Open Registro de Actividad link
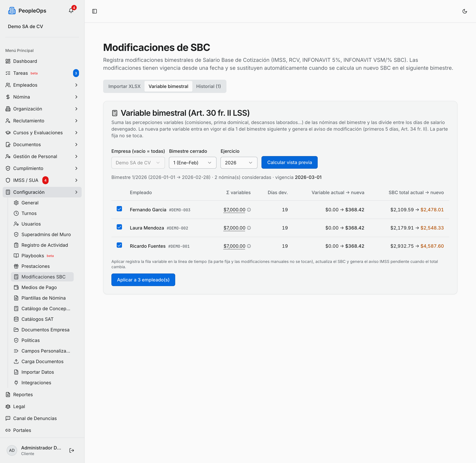This screenshot has height=463, width=476. [x=42, y=245]
